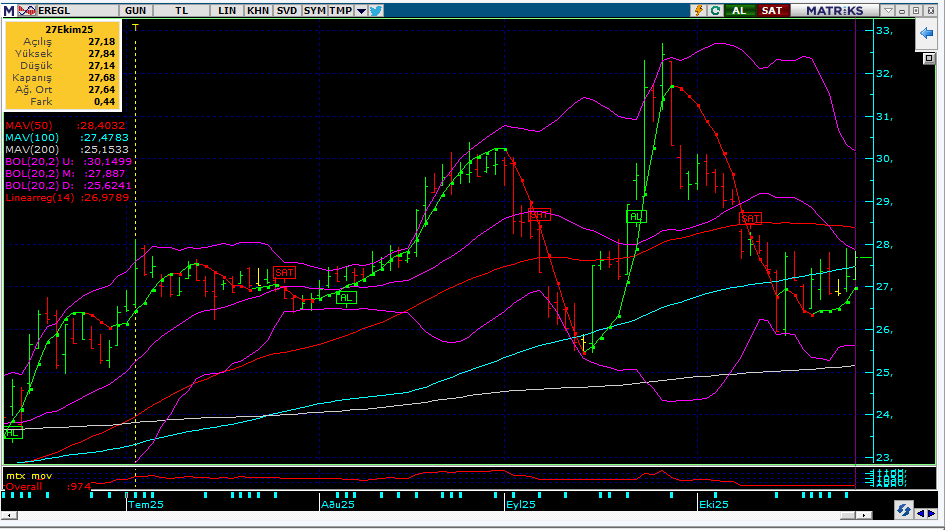Click the small square icon below the blue arrow
Screen dimensions: 945x530
tap(928, 58)
